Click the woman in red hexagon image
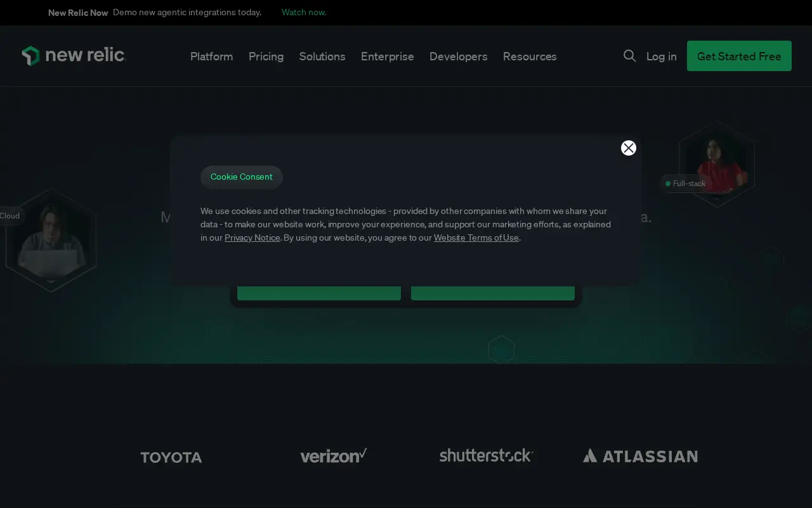812x508 pixels. coord(717,164)
